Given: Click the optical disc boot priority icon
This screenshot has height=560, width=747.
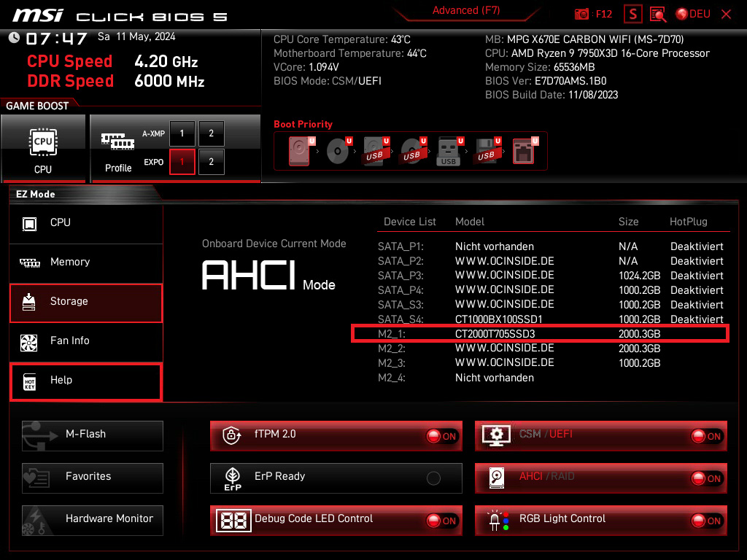Looking at the screenshot, I should [x=337, y=151].
